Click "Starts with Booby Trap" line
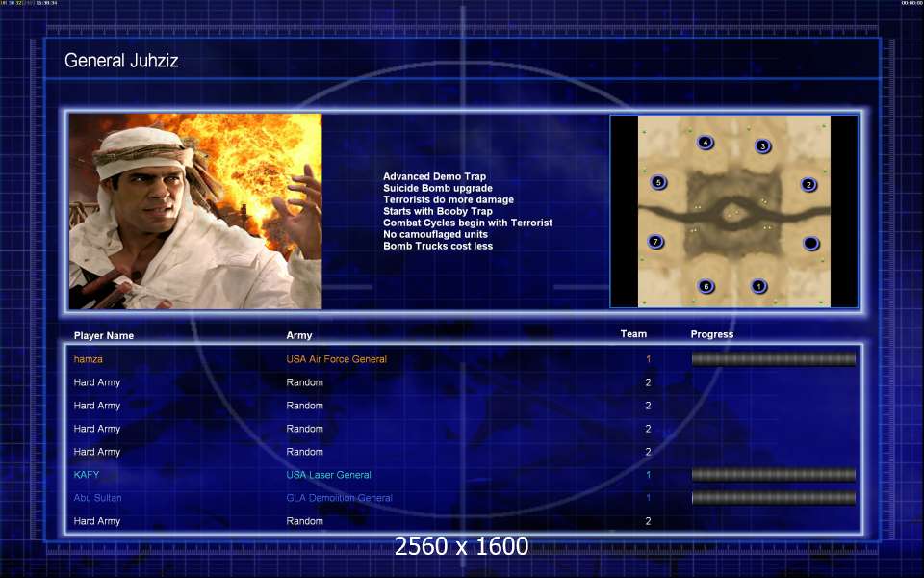This screenshot has width=924, height=578. pos(438,211)
